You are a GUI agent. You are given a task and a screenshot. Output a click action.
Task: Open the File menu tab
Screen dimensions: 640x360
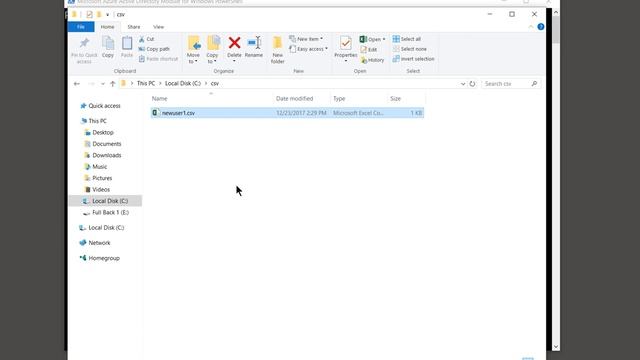81,27
